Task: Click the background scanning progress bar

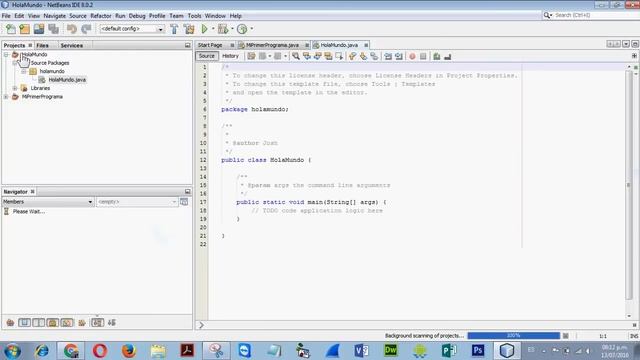Action: pyautogui.click(x=513, y=336)
